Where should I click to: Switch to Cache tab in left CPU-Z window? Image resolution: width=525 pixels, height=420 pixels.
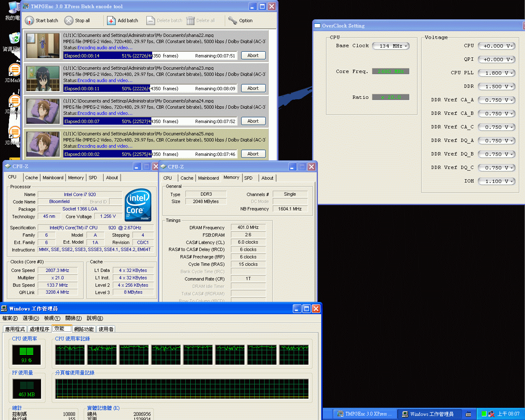tap(32, 178)
